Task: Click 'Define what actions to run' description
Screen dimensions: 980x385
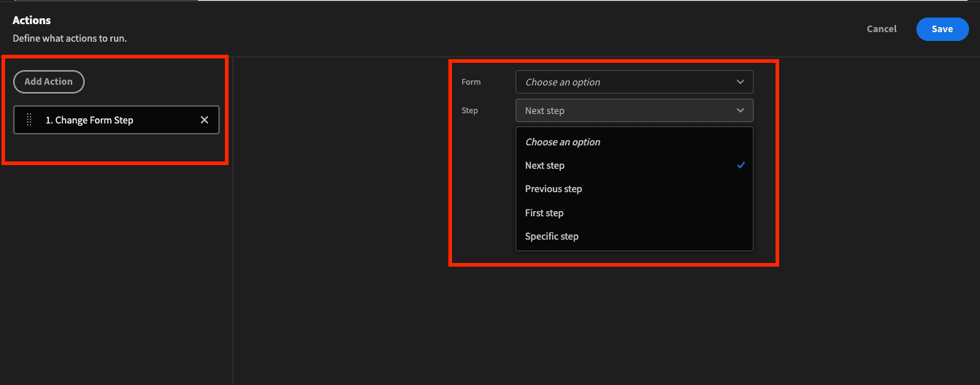Action: (x=70, y=38)
